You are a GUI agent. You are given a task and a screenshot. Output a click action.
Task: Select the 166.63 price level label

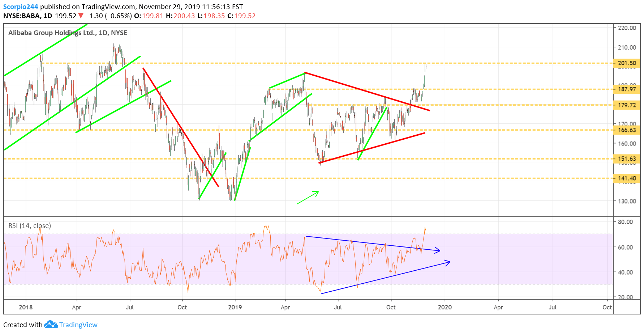point(627,130)
